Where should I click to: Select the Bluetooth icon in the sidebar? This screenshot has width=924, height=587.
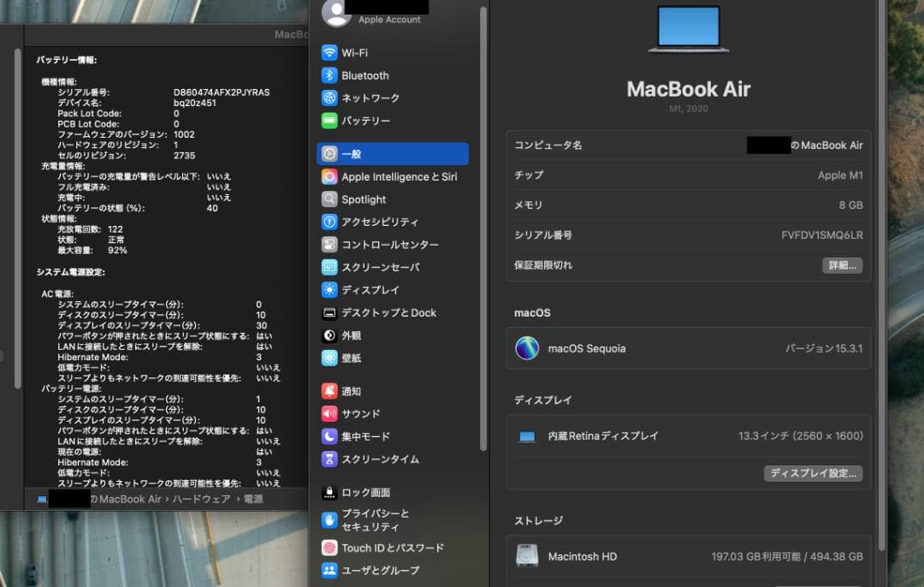tap(359, 75)
